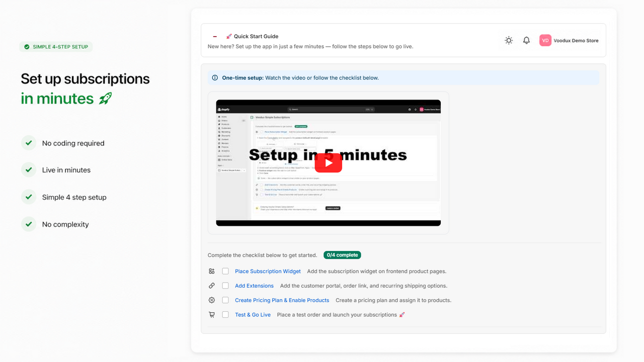Open notifications bell icon
Screen dimensions: 644x362
point(526,40)
